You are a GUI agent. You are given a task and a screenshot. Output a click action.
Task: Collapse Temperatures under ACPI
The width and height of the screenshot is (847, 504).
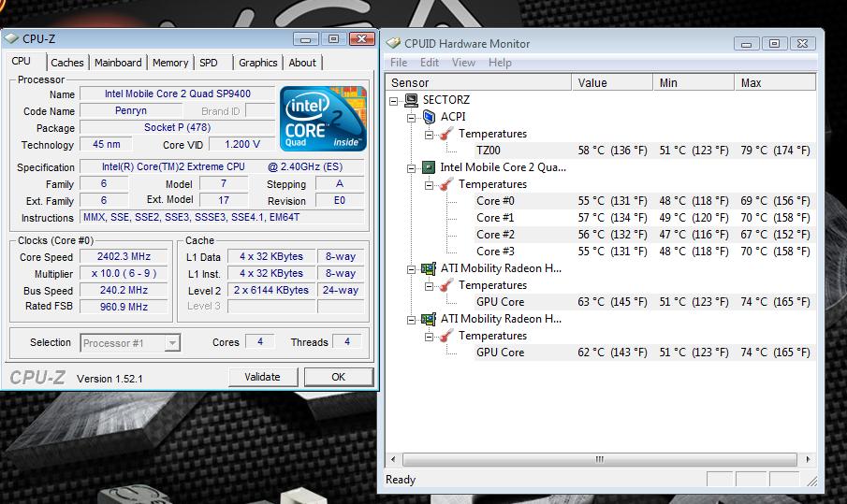pos(429,135)
